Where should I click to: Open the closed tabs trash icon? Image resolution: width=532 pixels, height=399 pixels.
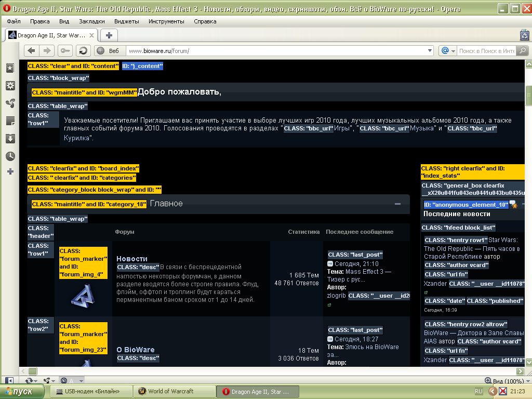coord(525,35)
